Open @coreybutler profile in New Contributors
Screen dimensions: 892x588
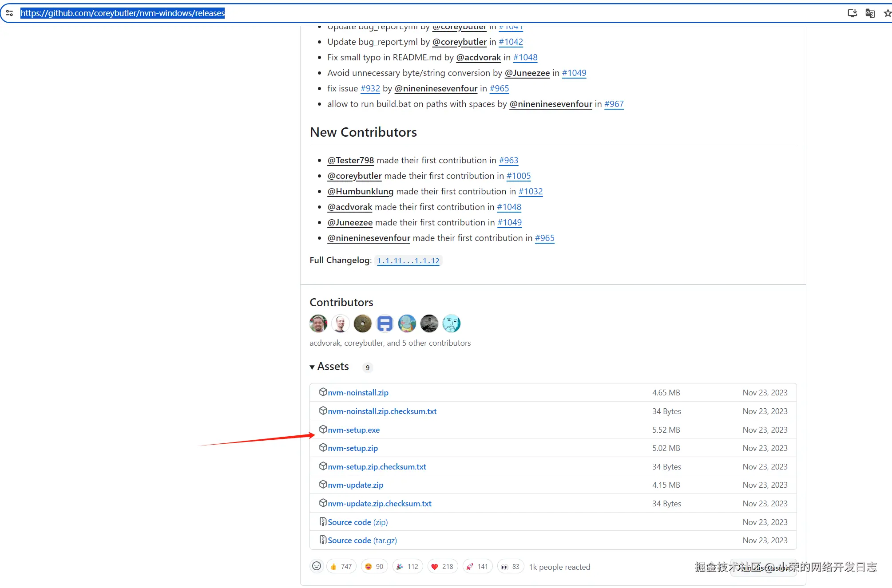[354, 176]
